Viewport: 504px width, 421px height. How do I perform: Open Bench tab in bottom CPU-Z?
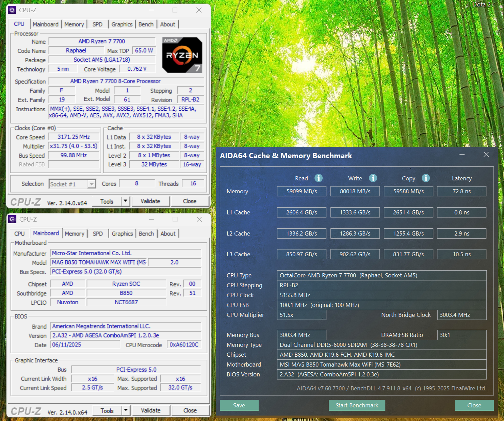146,233
